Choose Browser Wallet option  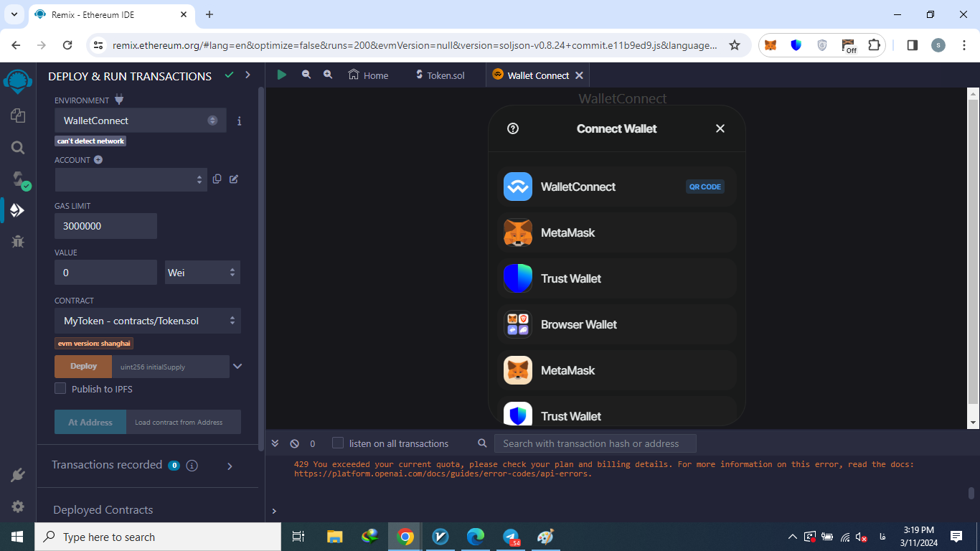617,324
